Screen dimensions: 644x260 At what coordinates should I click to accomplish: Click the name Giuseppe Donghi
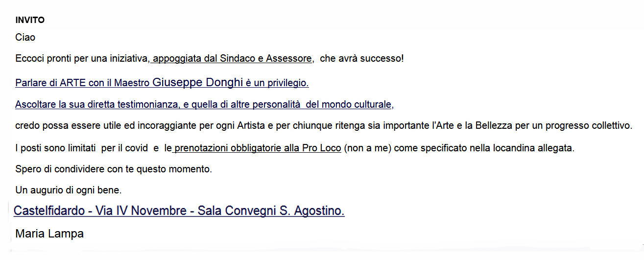click(198, 82)
